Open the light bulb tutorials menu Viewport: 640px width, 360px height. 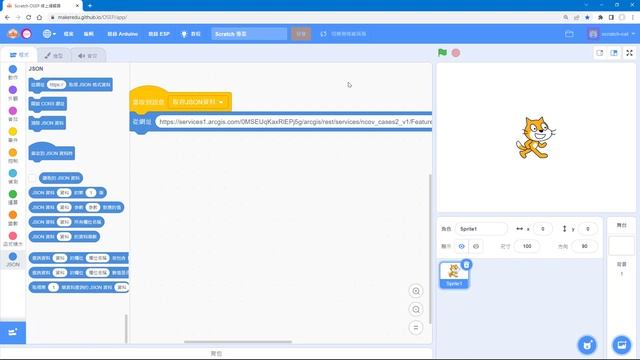(191, 34)
